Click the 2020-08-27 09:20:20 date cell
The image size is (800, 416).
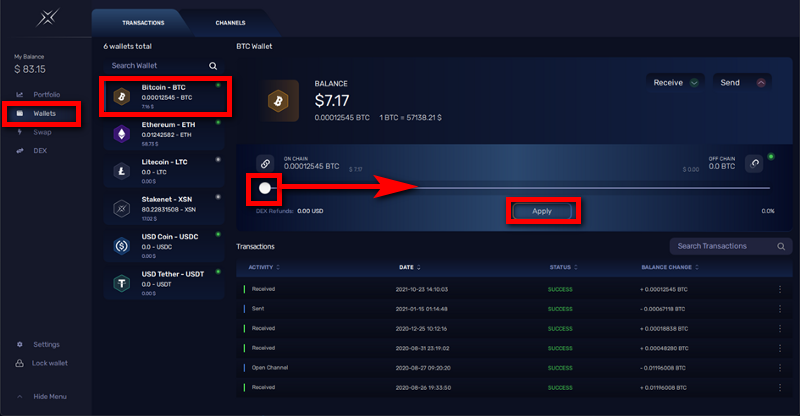[423, 368]
